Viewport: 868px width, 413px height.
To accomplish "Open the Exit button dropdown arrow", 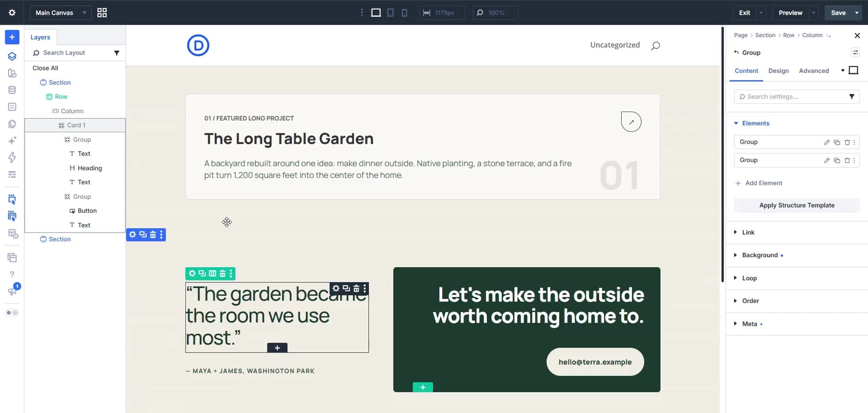I will click(x=761, y=13).
